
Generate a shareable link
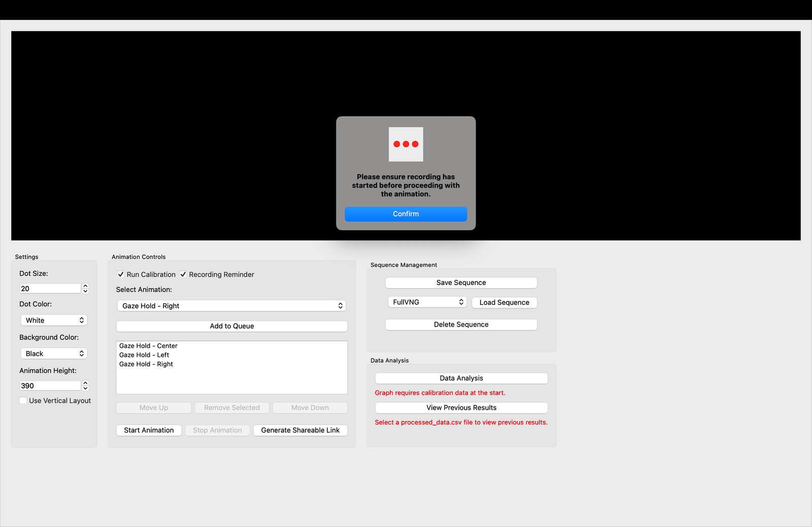click(300, 430)
